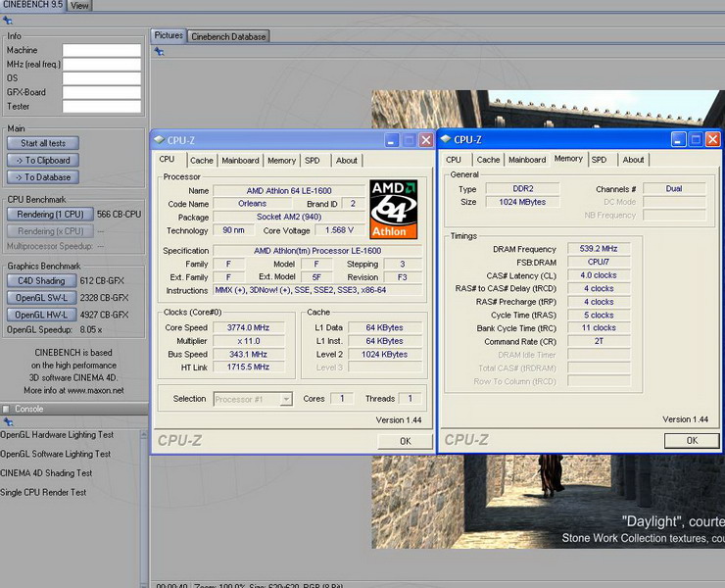Click the Console list scrollbar up arrow
Image resolution: width=725 pixels, height=588 pixels.
coord(144,434)
